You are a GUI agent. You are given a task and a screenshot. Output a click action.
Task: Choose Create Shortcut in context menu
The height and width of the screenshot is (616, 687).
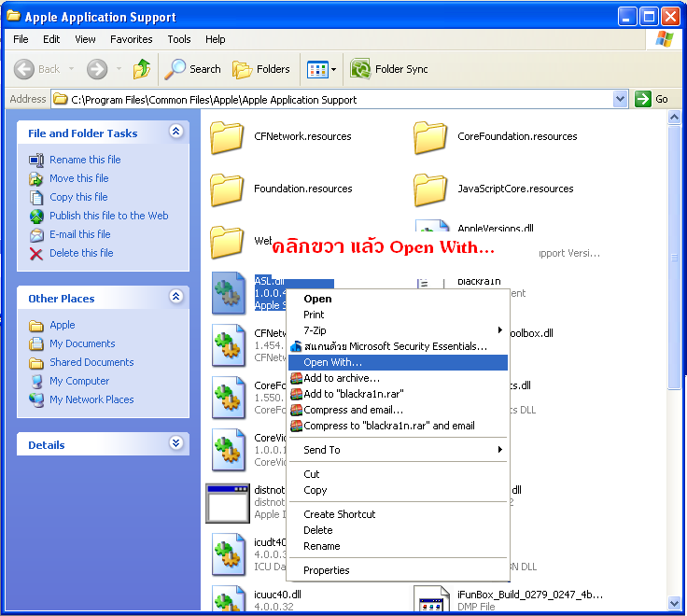tap(398, 514)
